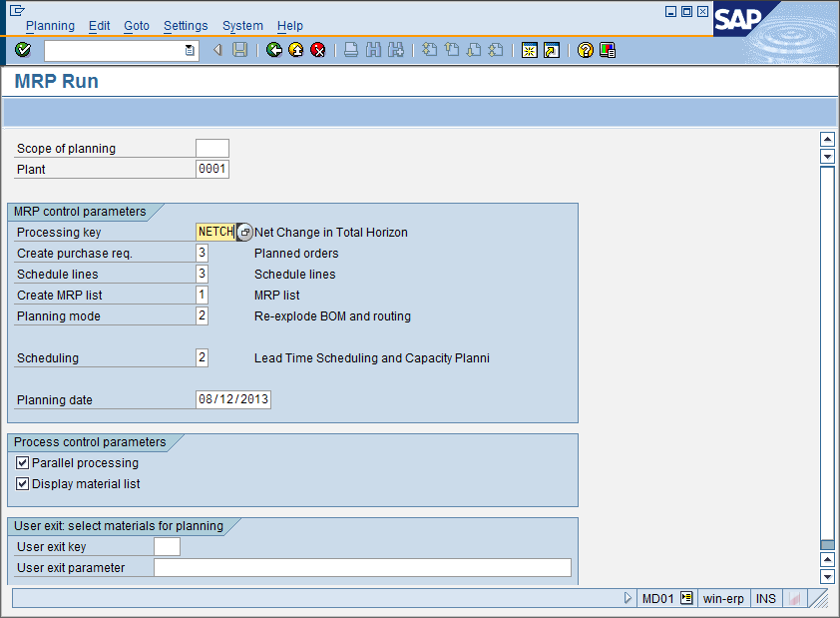Click the Planning date input field
This screenshot has height=618, width=840.
click(x=233, y=400)
